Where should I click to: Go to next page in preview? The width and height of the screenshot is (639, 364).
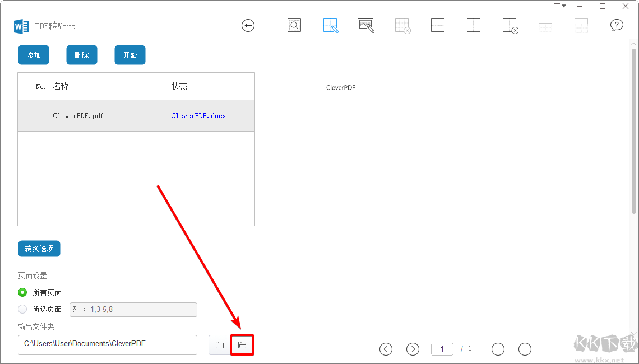click(x=413, y=349)
